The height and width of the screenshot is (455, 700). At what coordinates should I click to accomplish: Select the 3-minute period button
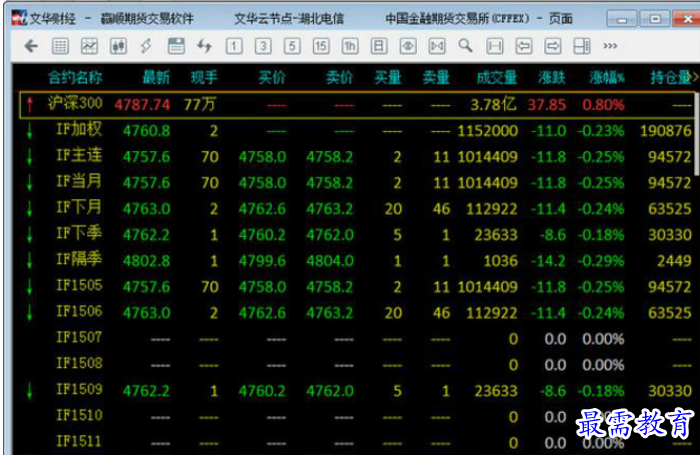tap(263, 46)
